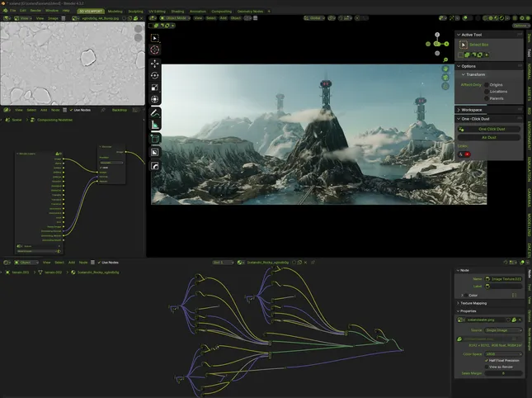This screenshot has height=398, width=532.
Task: Click the One Click Dust button
Action: tap(489, 129)
